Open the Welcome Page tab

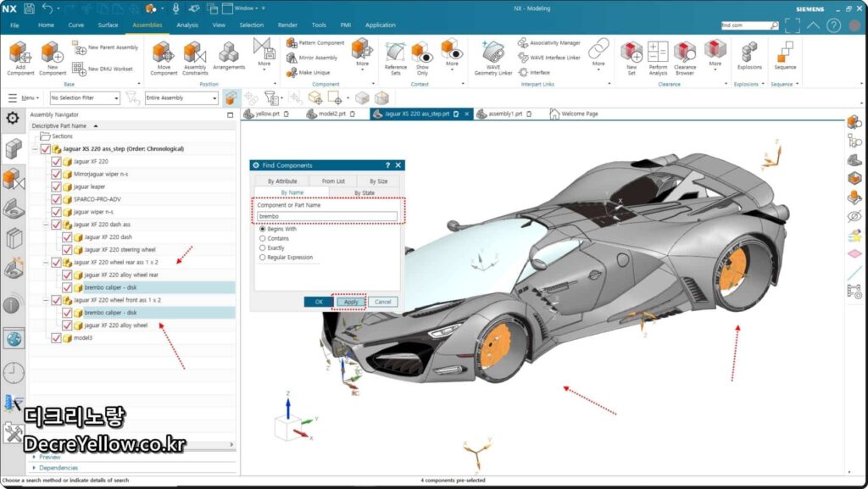(574, 114)
